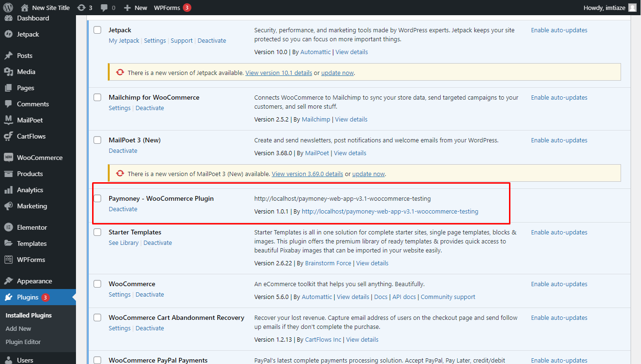Click the Analytics bar chart icon
The height and width of the screenshot is (364, 641).
pyautogui.click(x=8, y=190)
